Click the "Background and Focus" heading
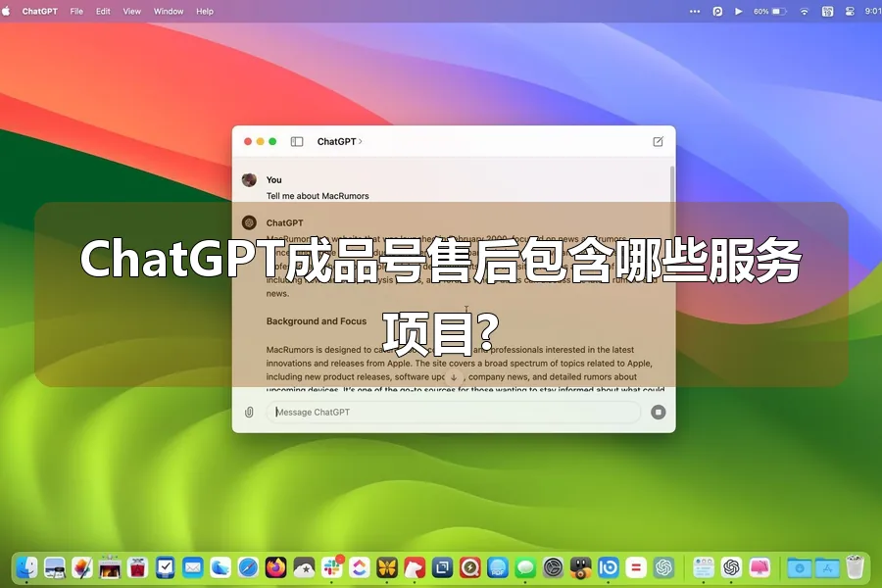 (317, 321)
